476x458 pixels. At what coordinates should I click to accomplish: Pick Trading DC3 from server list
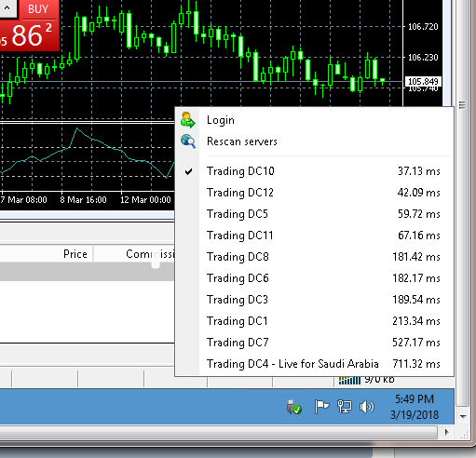[x=314, y=300]
